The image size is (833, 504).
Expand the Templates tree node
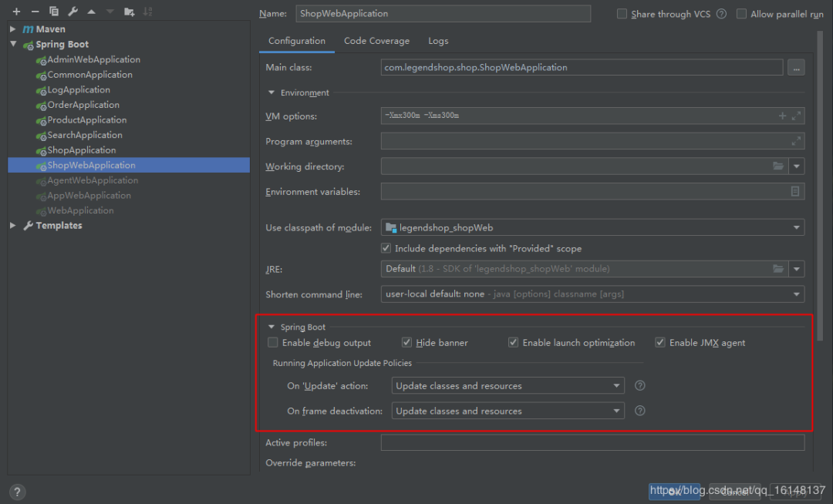(x=12, y=226)
